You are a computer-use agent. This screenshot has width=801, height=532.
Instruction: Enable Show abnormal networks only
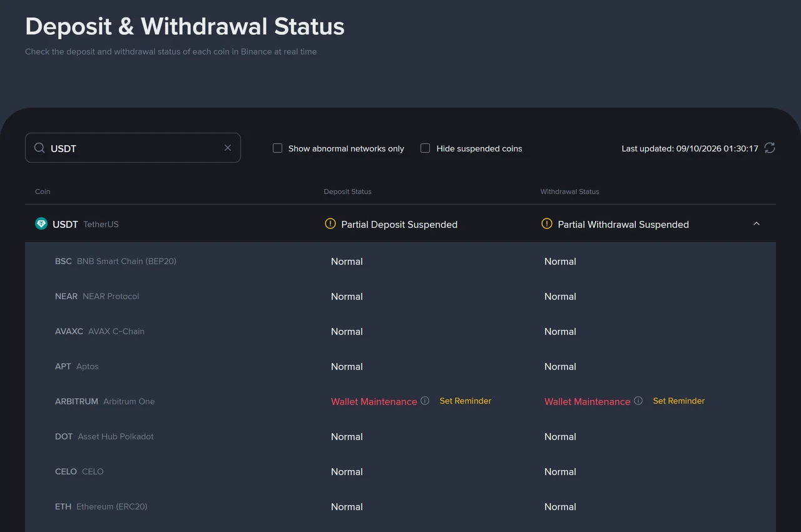click(277, 148)
